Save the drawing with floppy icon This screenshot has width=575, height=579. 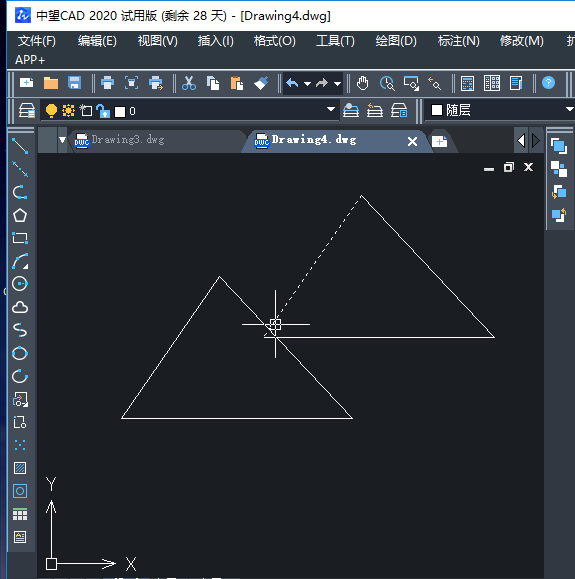click(74, 83)
